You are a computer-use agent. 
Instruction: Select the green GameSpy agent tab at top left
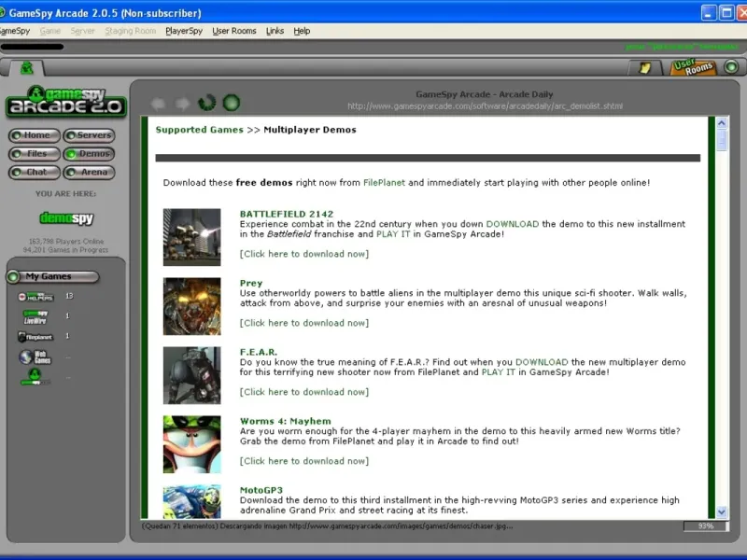tap(27, 68)
